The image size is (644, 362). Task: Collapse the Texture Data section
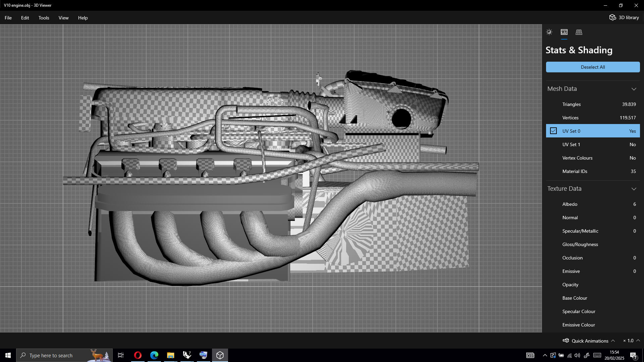point(634,189)
